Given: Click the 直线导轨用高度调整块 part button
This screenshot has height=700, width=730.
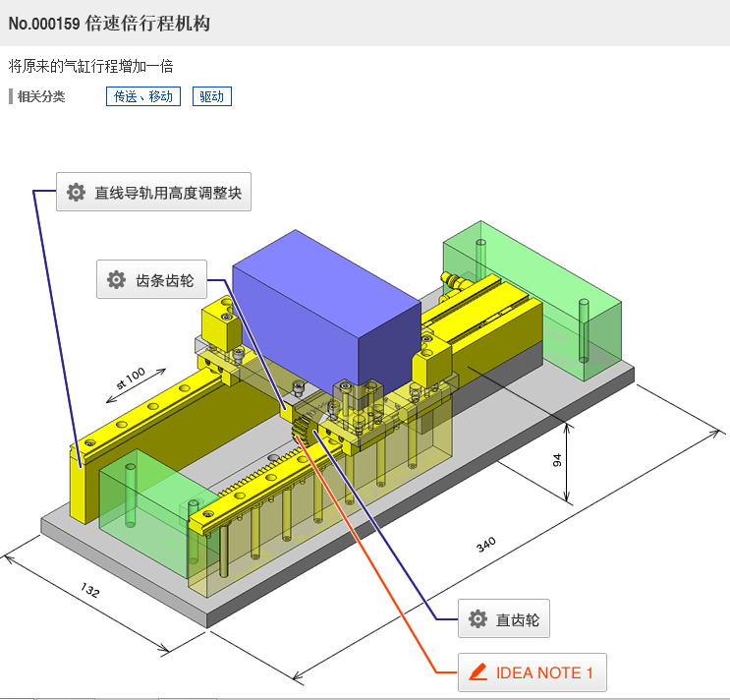Looking at the screenshot, I should click(x=153, y=192).
